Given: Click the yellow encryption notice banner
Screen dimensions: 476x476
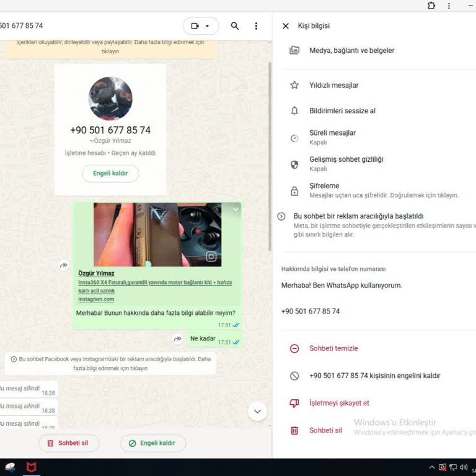Looking at the screenshot, I should click(110, 48).
